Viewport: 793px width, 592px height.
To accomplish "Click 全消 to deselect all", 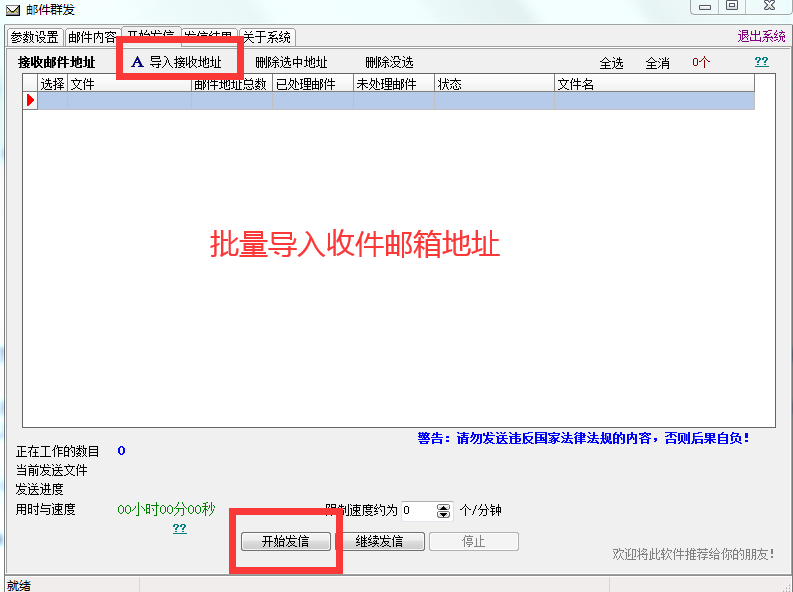I will coord(657,63).
